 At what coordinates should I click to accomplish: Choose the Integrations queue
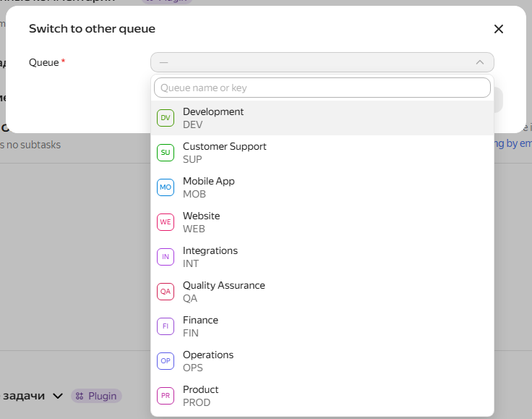coord(322,257)
